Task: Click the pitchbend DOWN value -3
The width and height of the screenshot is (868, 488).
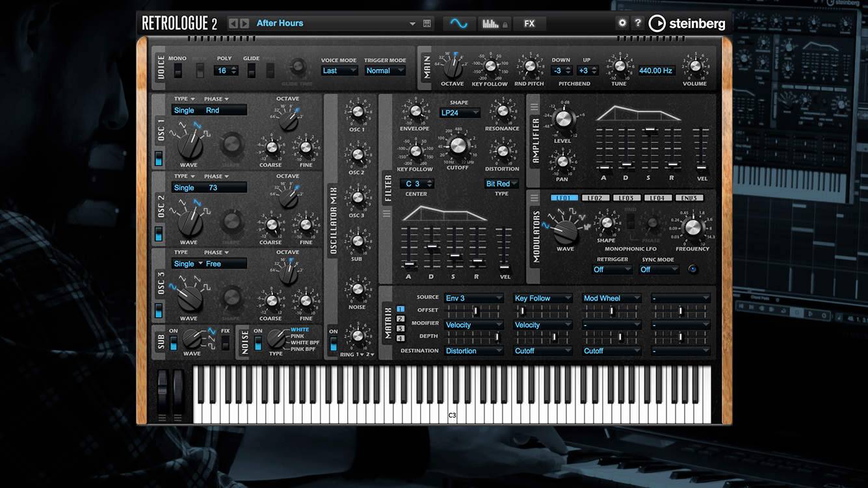Action: tap(561, 70)
